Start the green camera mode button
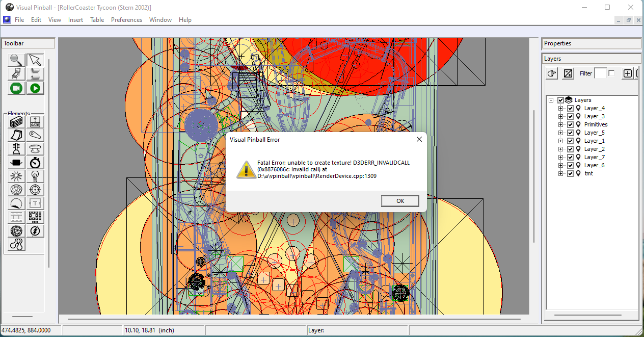Viewport: 644px width, 337px height. 16,88
